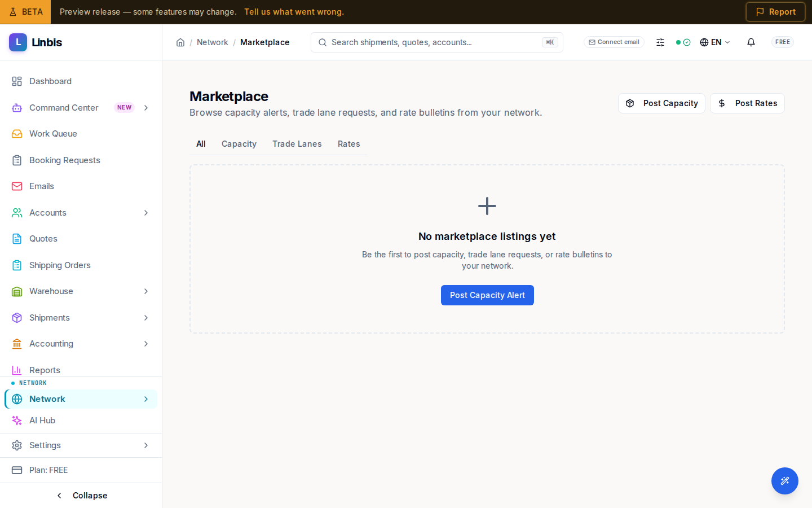Expand the Shipments submenu chevron

146,318
